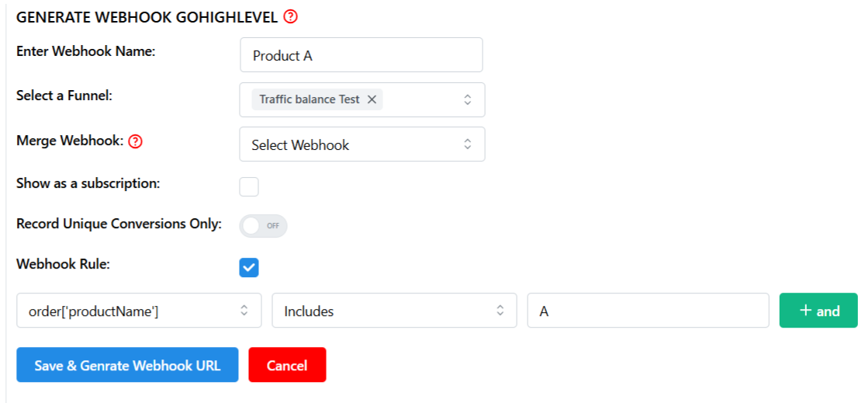Add another rule with the and button

pos(818,311)
